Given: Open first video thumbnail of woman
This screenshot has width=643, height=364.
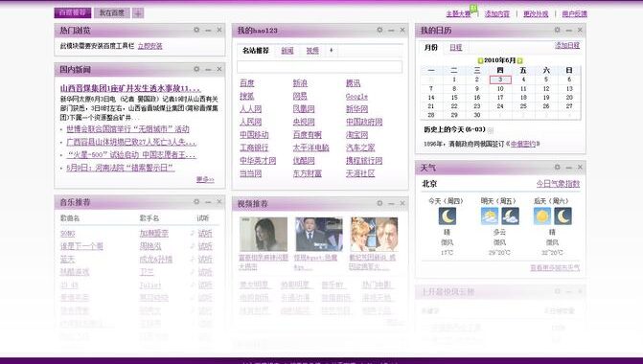Looking at the screenshot, I should 264,235.
